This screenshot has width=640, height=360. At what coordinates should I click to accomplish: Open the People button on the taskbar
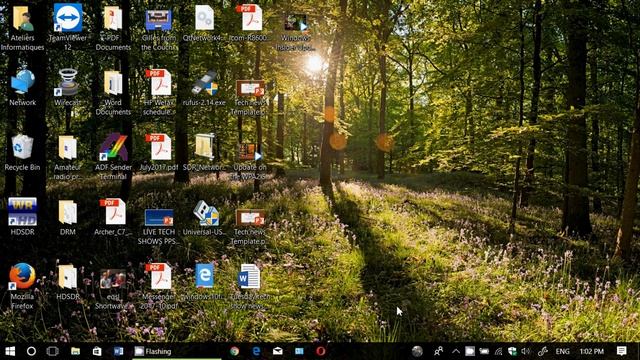pyautogui.click(x=439, y=351)
